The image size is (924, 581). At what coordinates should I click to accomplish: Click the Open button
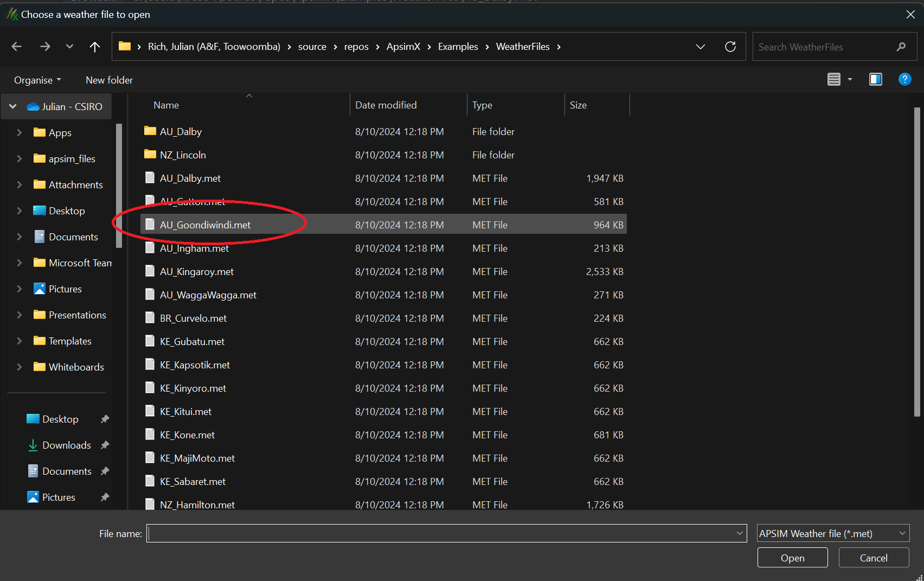pos(792,558)
